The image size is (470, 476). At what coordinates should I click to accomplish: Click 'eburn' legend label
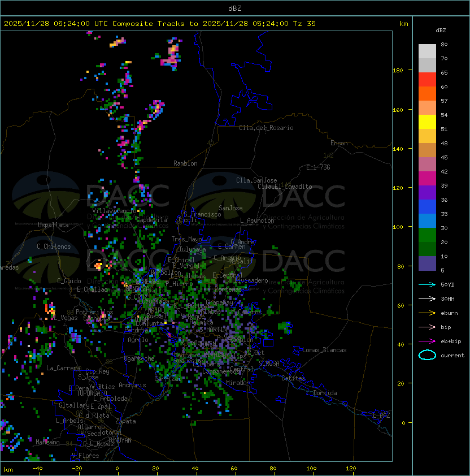tap(449, 313)
